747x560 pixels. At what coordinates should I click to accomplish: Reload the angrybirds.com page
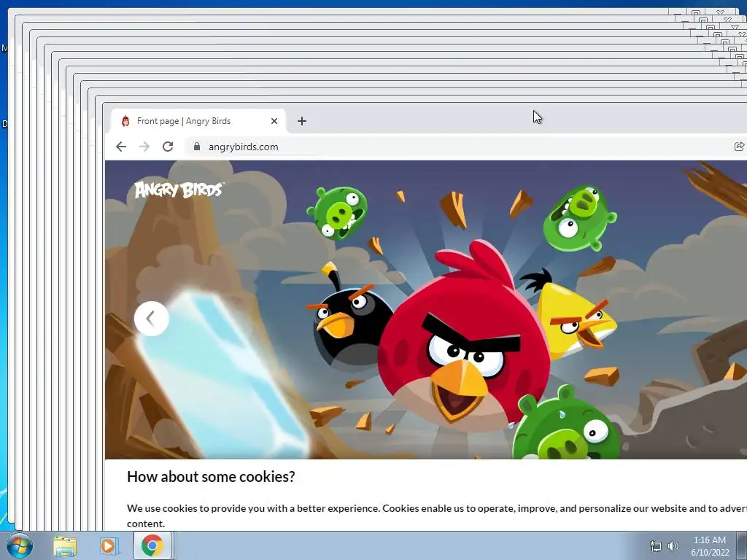pos(168,147)
